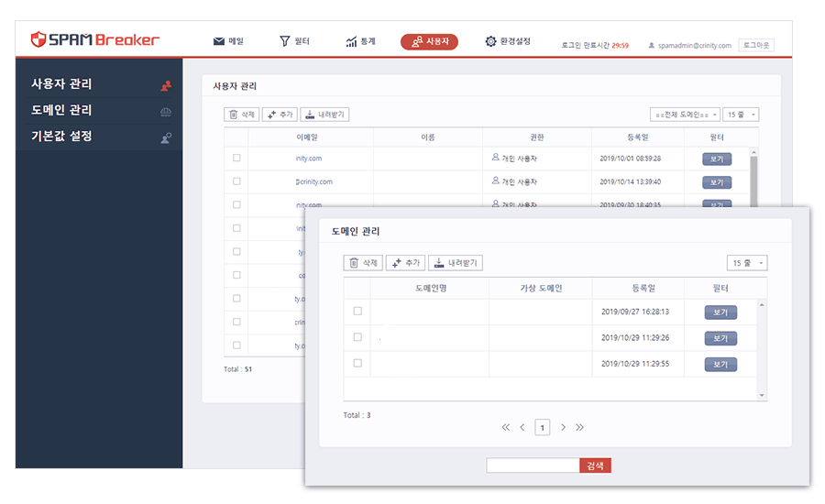Open 사용자 관리 in the sidebar
The image size is (825, 504).
point(61,83)
